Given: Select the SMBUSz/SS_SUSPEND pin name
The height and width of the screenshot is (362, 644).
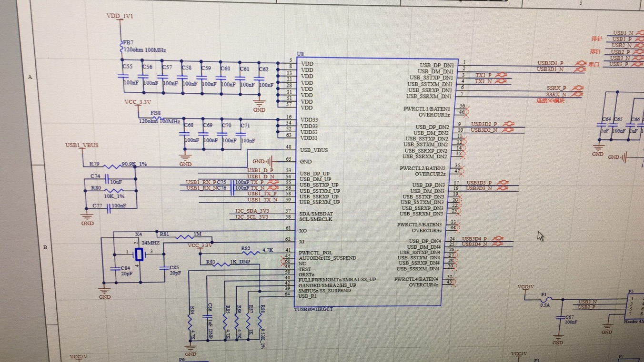Looking at the screenshot, I should click(325, 290).
